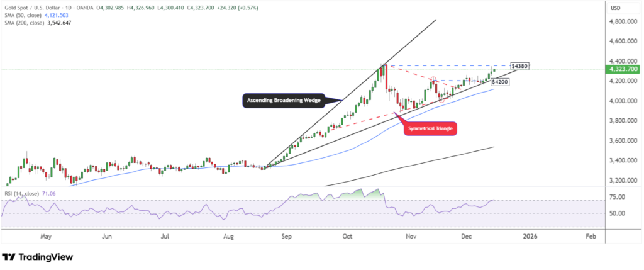Click the 50.00 level on RSI scale
The height and width of the screenshot is (270, 644).
tap(617, 213)
